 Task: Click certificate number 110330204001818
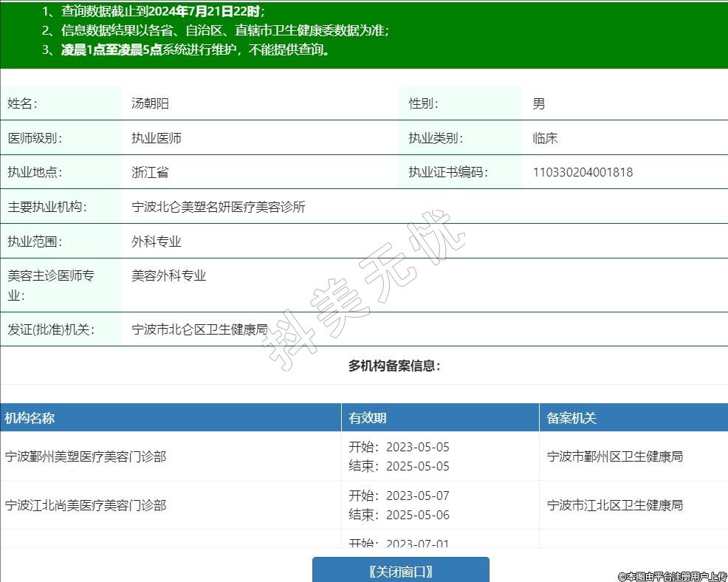(x=583, y=172)
